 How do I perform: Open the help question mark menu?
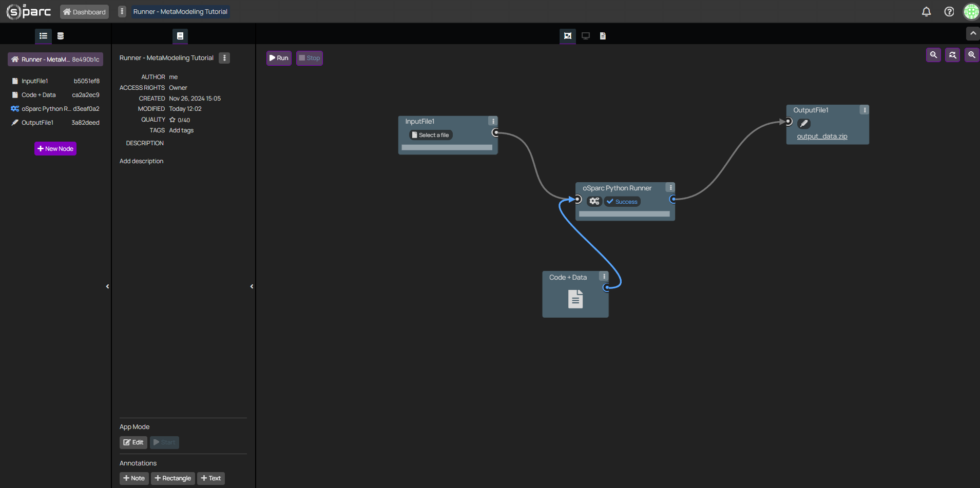click(949, 11)
